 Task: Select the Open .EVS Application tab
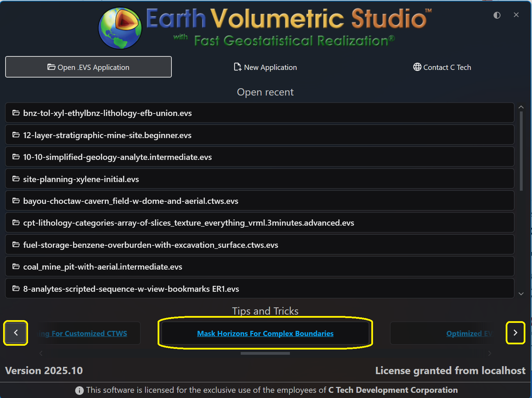[x=88, y=67]
